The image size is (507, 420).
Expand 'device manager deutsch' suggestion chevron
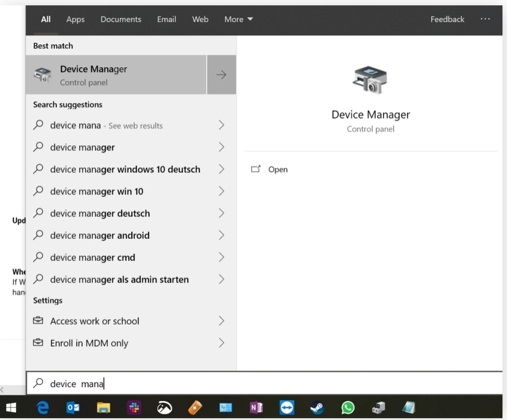click(x=221, y=213)
